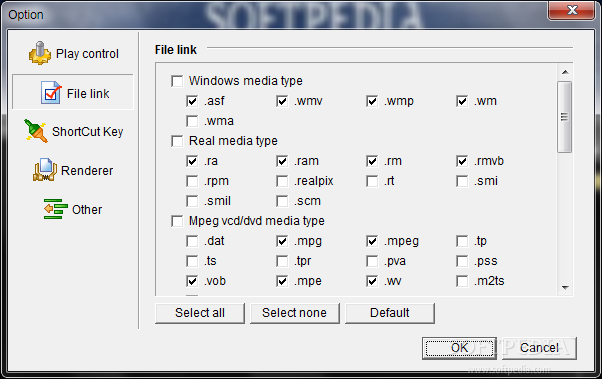
Task: Uncheck the .vob checkbox
Action: tap(192, 281)
